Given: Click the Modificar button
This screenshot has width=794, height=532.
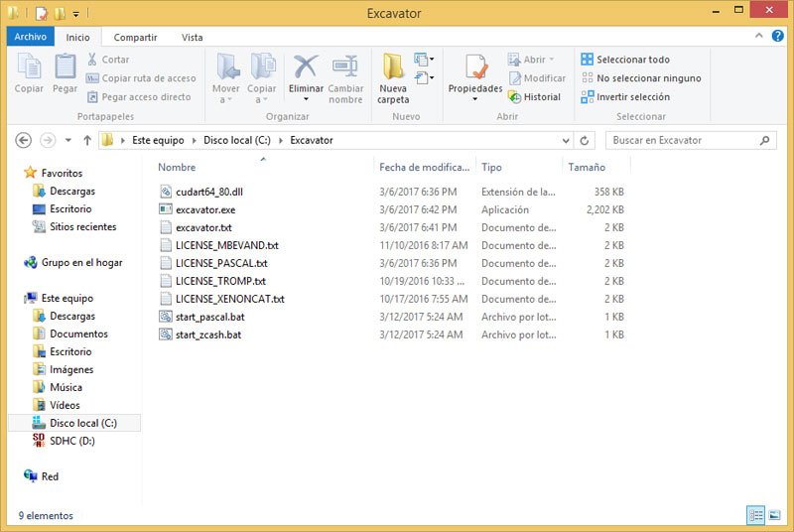Looking at the screenshot, I should pyautogui.click(x=537, y=78).
